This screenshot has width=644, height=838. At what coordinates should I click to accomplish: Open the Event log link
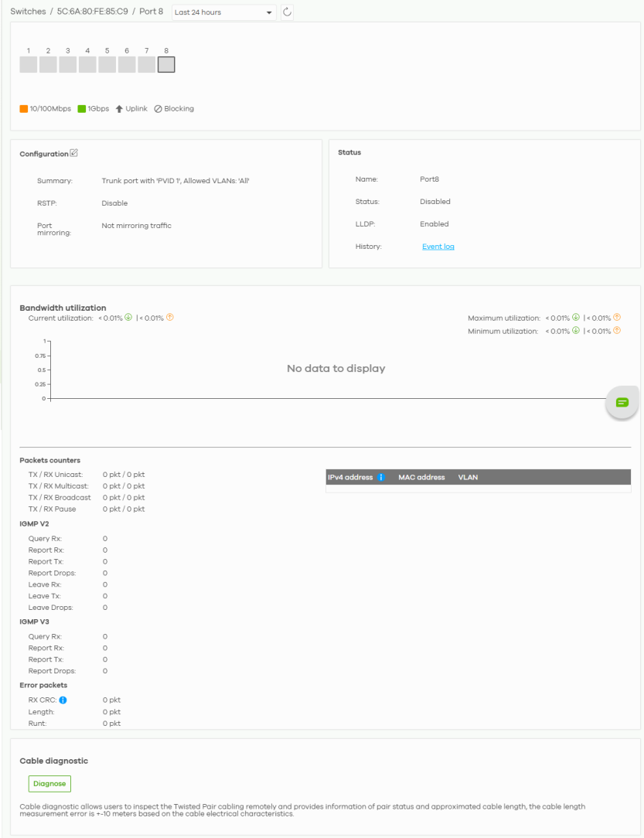[x=438, y=247]
